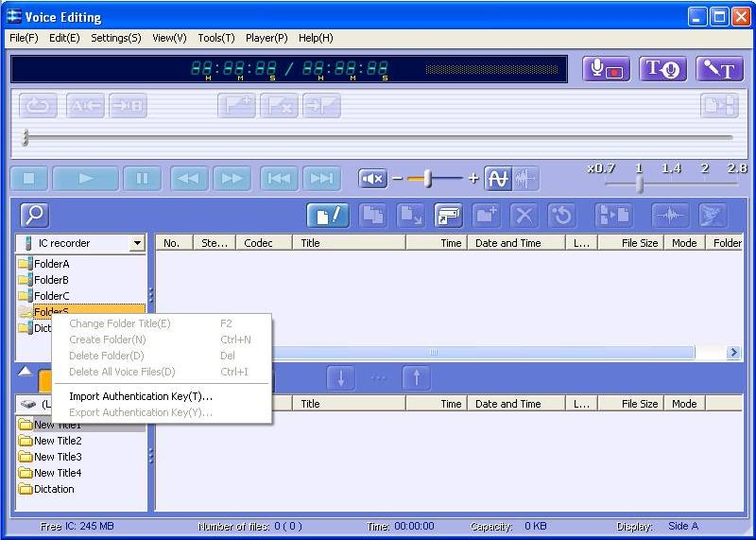Click the jump to index flag icon
Viewport: 756px width, 540px height.
(x=321, y=105)
